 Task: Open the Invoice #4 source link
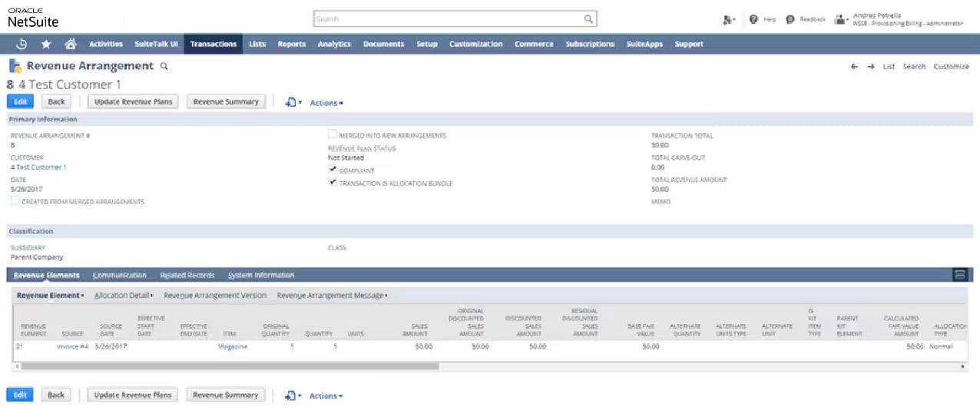click(x=72, y=347)
